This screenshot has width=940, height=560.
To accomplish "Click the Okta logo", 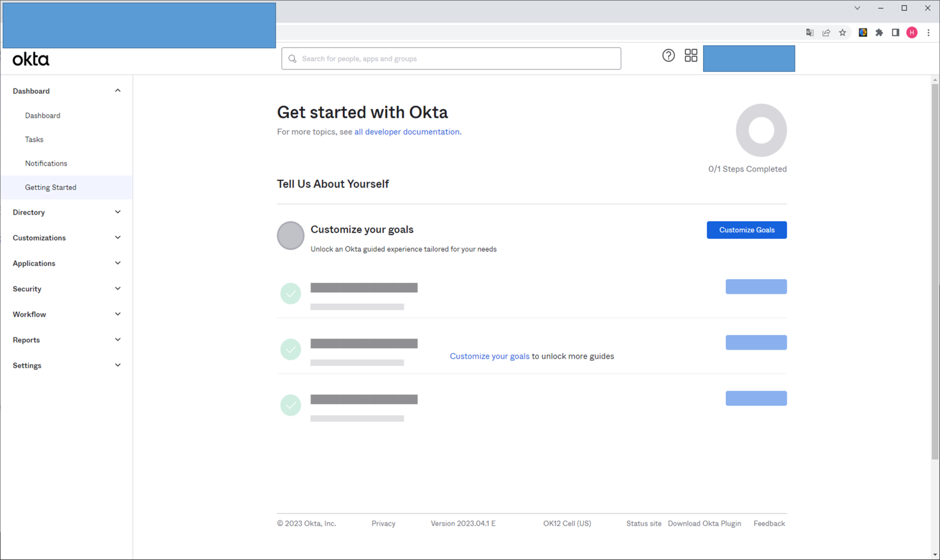I will tap(30, 59).
